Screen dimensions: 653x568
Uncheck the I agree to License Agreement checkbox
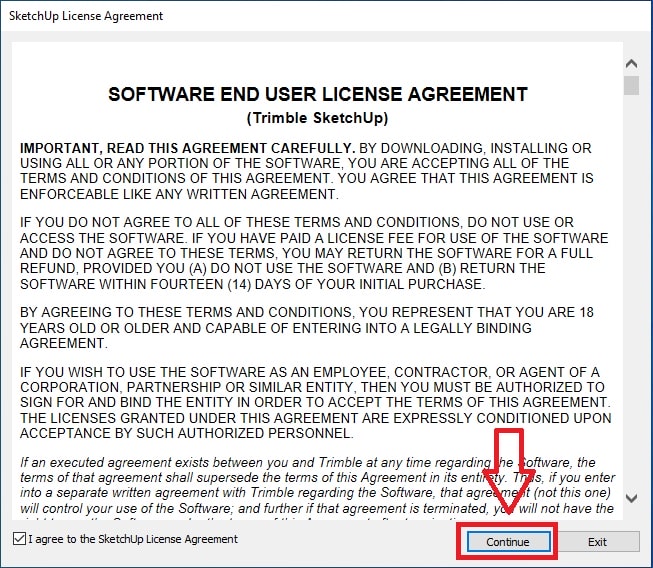[x=19, y=538]
